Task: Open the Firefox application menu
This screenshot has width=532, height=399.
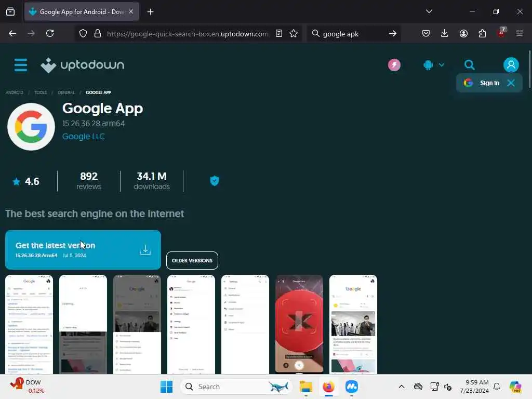Action: coord(520,33)
